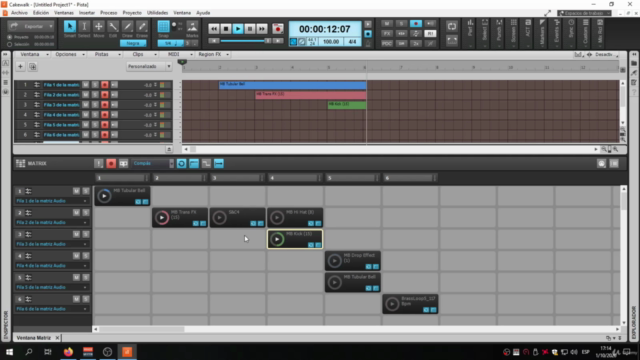Select the Smart tool

pos(70,27)
